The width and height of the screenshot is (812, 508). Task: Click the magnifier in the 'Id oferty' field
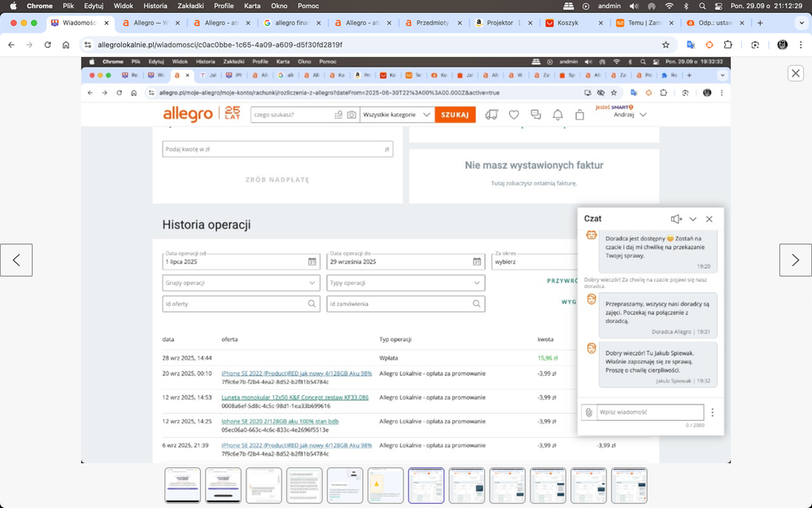click(x=312, y=304)
